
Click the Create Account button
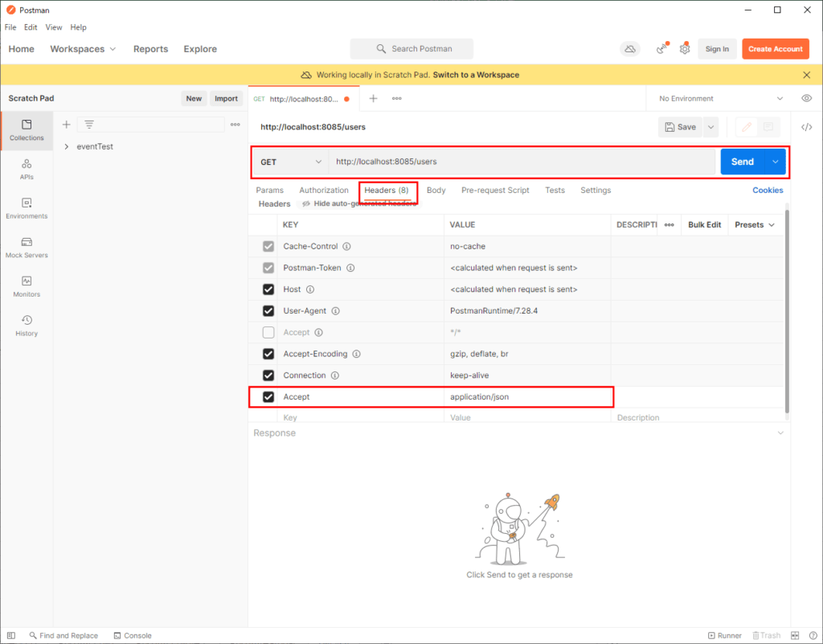click(x=776, y=49)
